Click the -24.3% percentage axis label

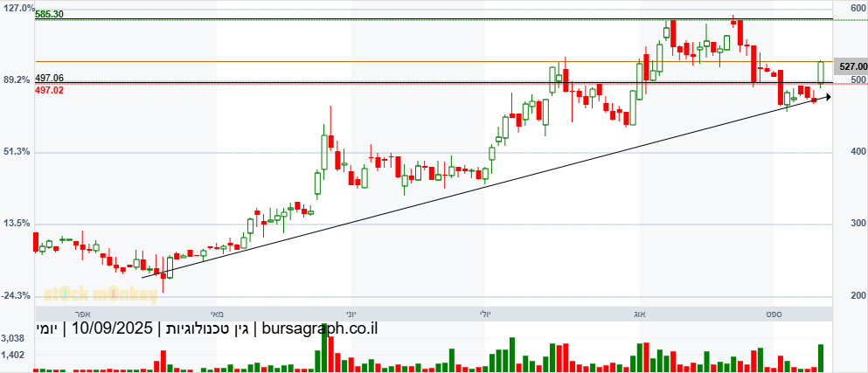pos(16,295)
